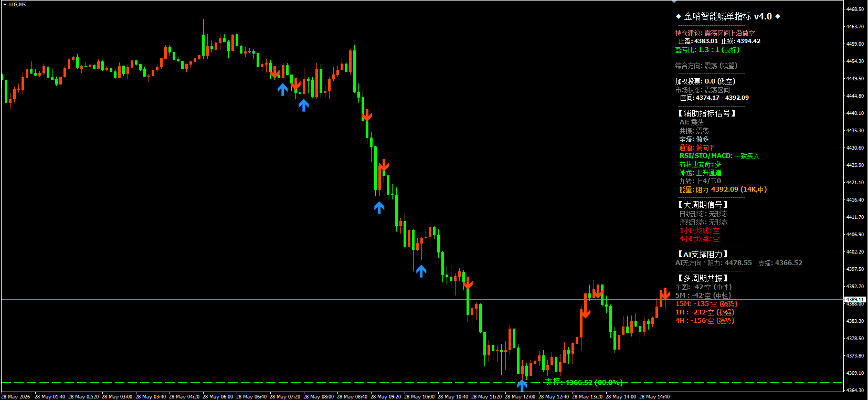Viewport: 868px width, 400px height.
Task: Click the 28 May 2026 date on the time axis
Action: pyautogui.click(x=16, y=397)
